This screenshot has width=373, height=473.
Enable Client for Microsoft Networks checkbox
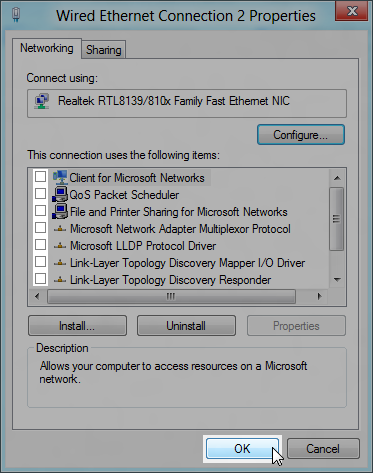pos(41,177)
